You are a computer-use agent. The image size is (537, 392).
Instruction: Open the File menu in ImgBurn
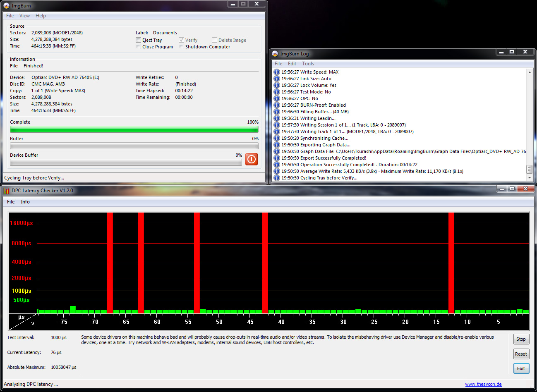pos(10,16)
